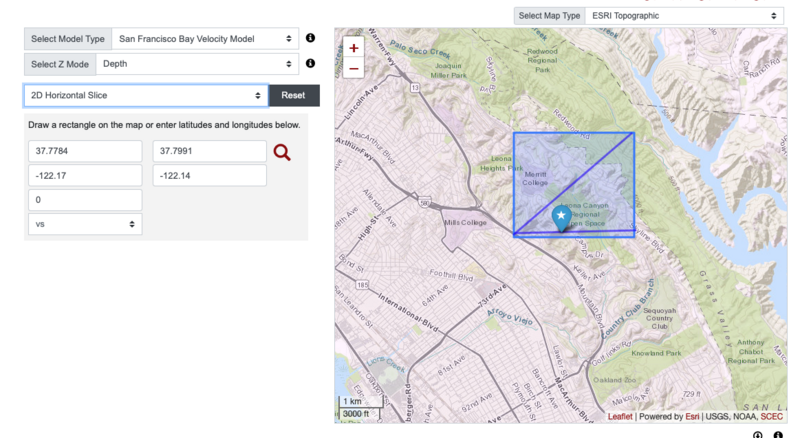Click the second longitude field -122.14
The width and height of the screenshot is (800, 438).
tap(210, 176)
